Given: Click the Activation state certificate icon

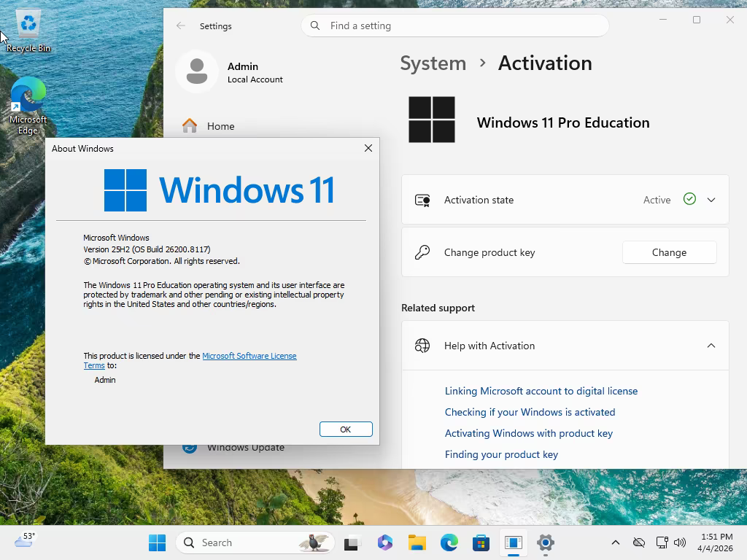Looking at the screenshot, I should (x=422, y=200).
